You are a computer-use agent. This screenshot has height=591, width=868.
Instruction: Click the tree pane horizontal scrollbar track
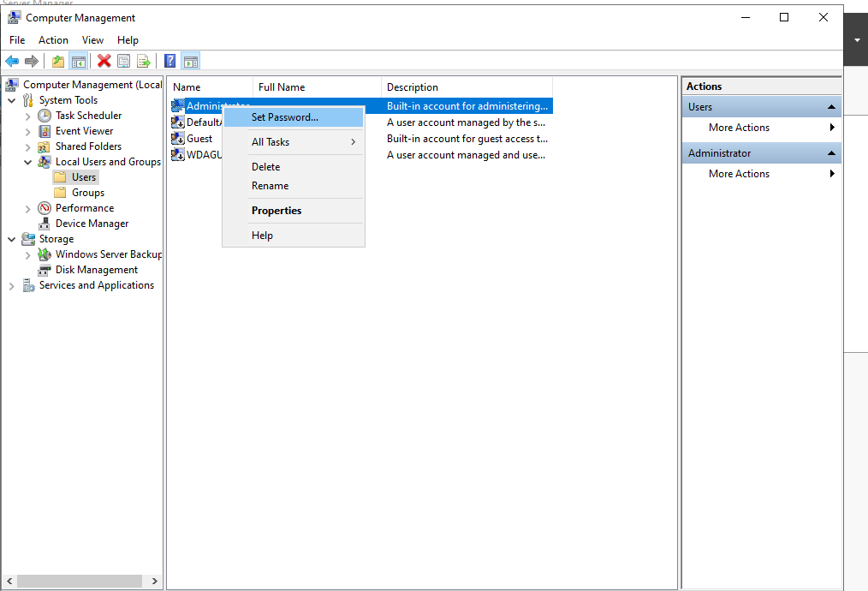click(x=79, y=581)
